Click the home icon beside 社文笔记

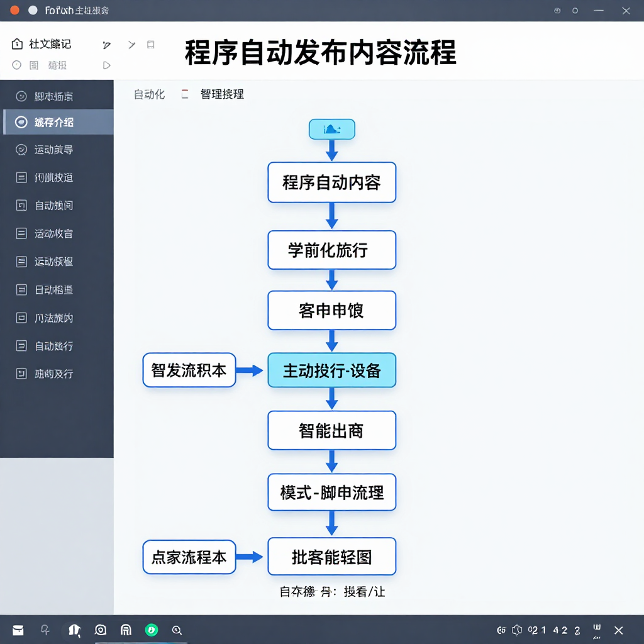coord(17,43)
